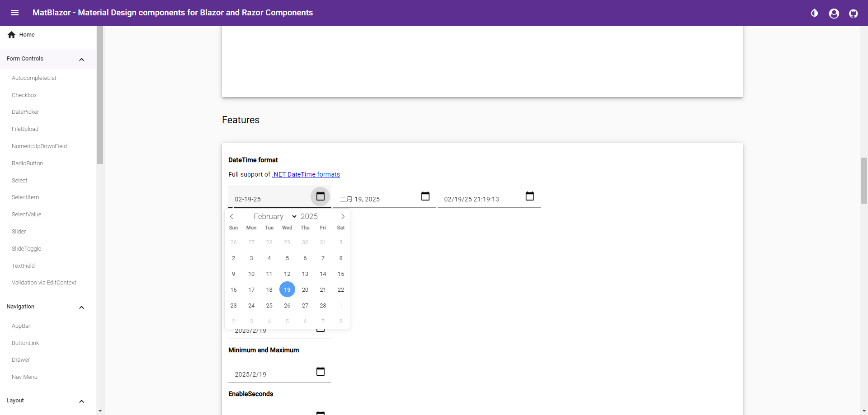Toggle dark theme with the contrast icon

(815, 13)
